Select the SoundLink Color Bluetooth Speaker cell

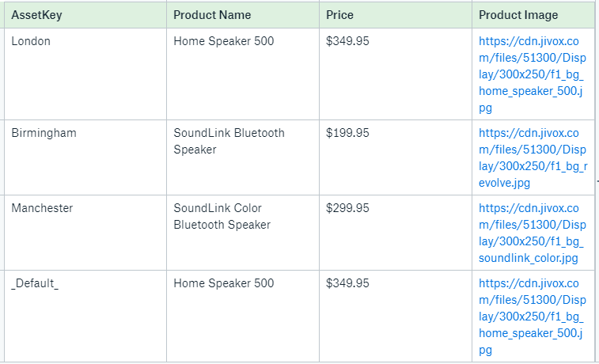click(243, 233)
